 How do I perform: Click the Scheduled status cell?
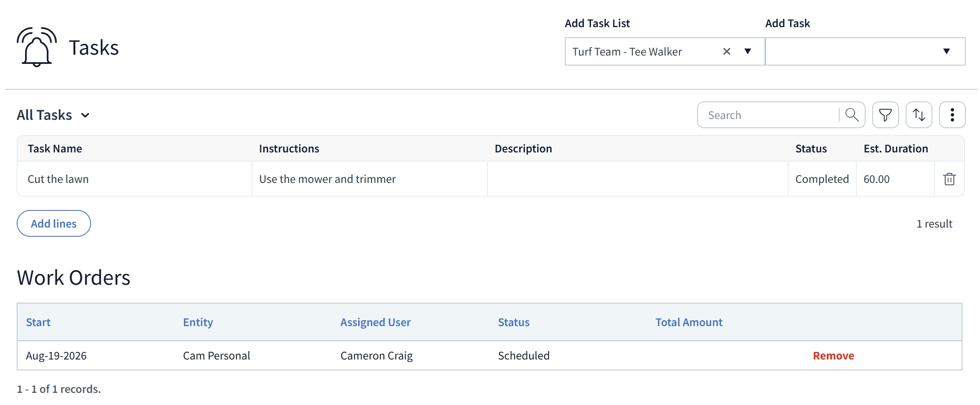click(524, 356)
